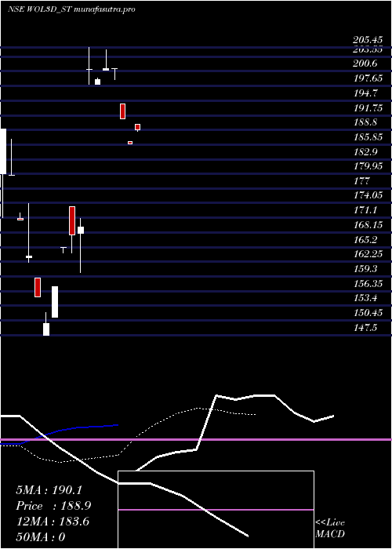Click the '5MA : 190.1' readout
This screenshot has width=392, height=549.
(49, 490)
